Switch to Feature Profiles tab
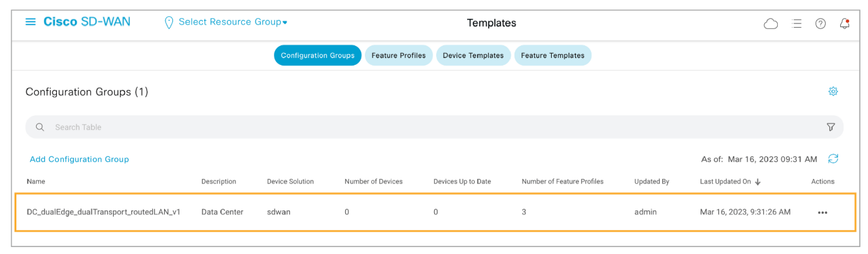The image size is (868, 254). (x=398, y=55)
